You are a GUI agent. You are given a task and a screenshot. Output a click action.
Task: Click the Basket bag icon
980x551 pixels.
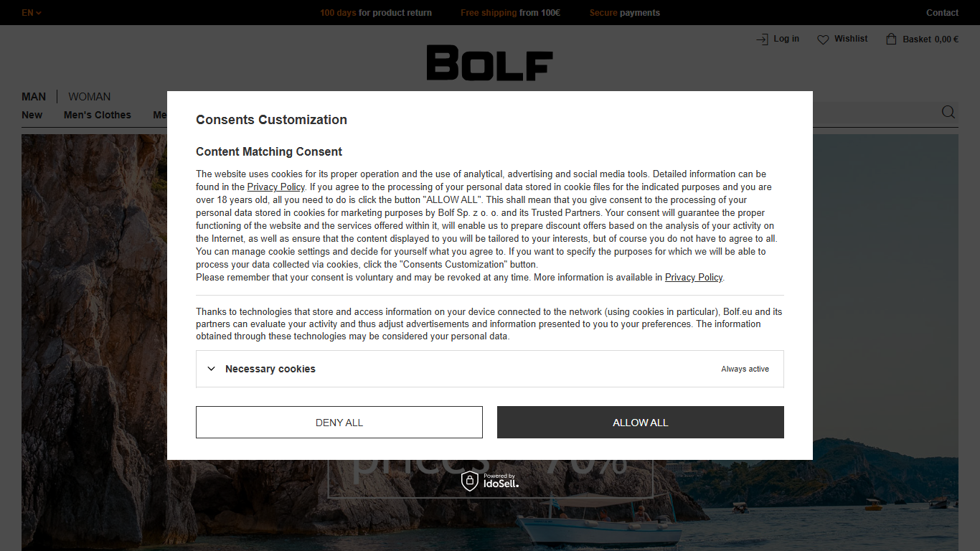pos(891,39)
